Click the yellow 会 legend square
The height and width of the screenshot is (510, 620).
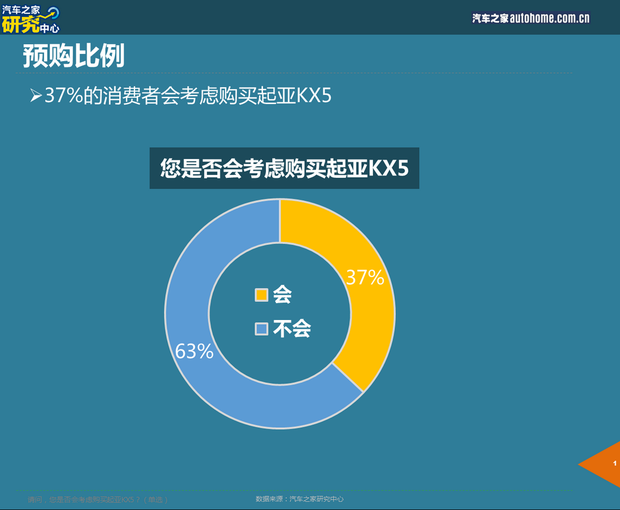point(262,295)
